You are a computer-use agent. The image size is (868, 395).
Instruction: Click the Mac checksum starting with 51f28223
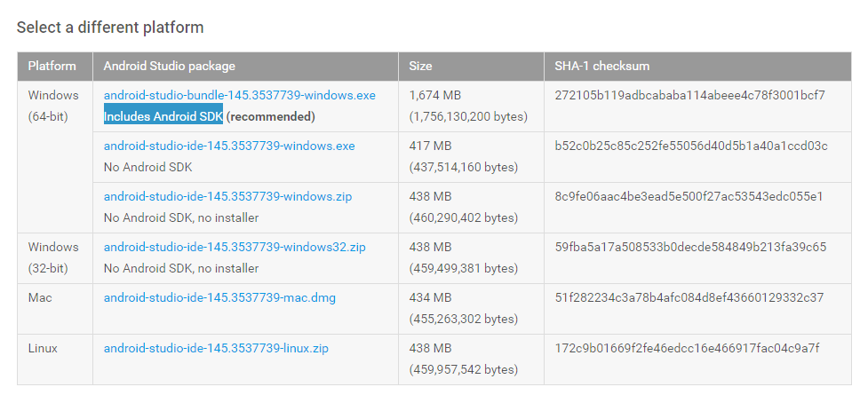(x=689, y=297)
